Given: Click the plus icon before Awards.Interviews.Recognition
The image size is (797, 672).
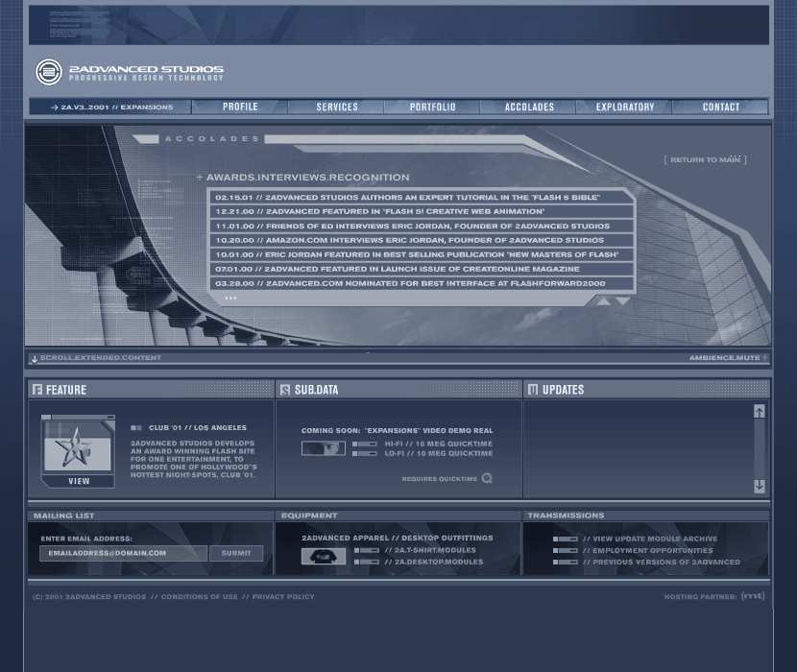Looking at the screenshot, I should coord(200,177).
